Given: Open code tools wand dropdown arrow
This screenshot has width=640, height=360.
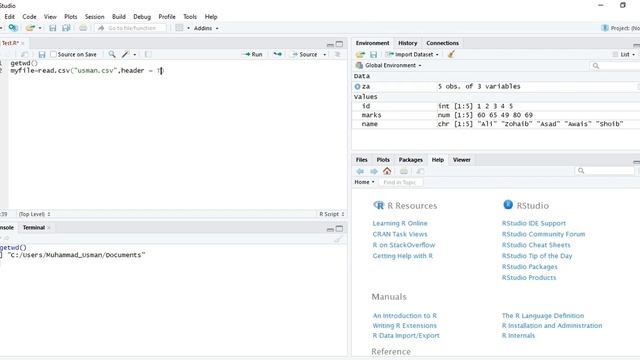Looking at the screenshot, I should pos(135,54).
